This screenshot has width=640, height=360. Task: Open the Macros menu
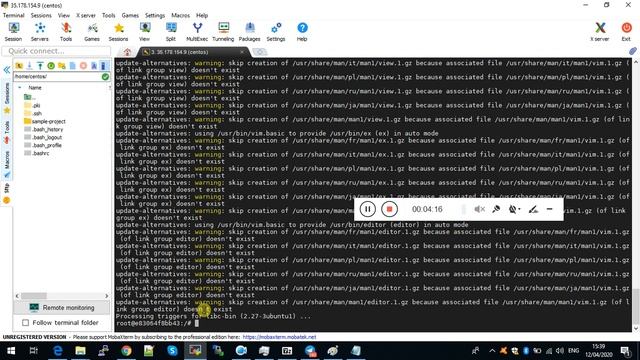[x=180, y=15]
